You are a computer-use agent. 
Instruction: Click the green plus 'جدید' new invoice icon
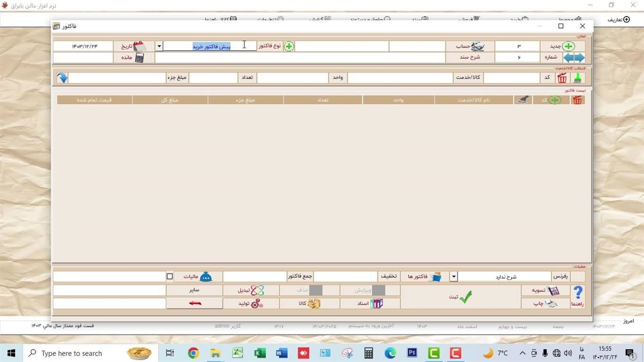coord(568,46)
